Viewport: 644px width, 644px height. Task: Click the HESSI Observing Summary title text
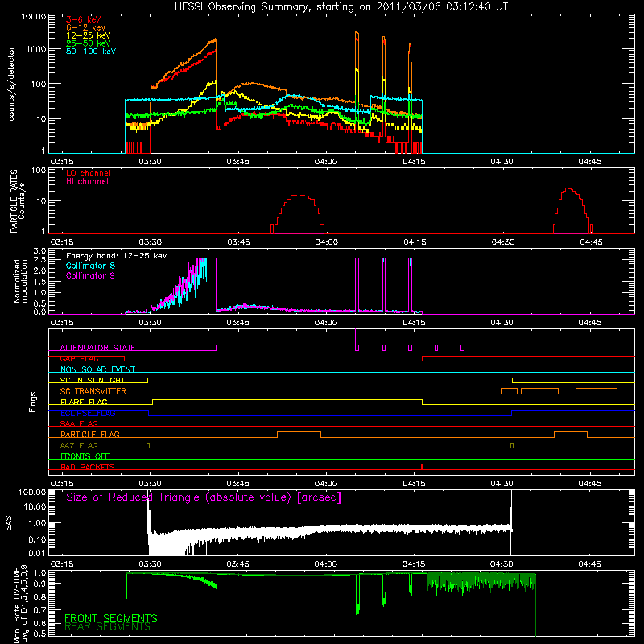click(x=341, y=7)
